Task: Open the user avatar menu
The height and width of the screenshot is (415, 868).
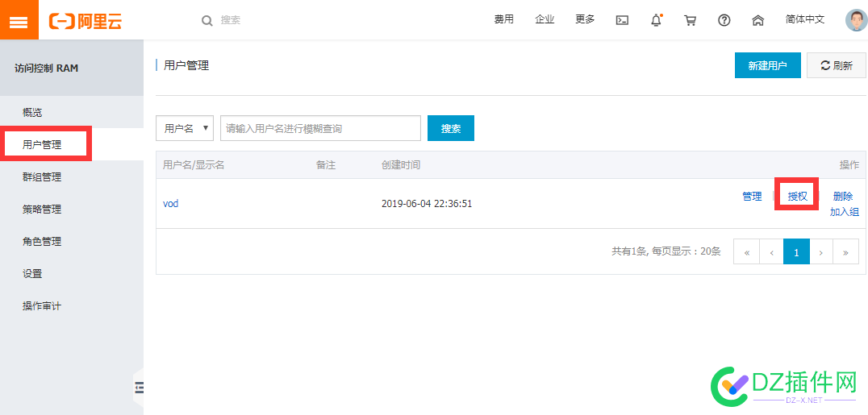Action: click(x=857, y=20)
